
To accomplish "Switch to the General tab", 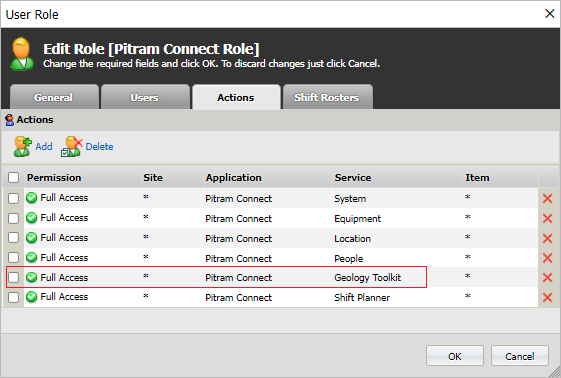I will 54,97.
